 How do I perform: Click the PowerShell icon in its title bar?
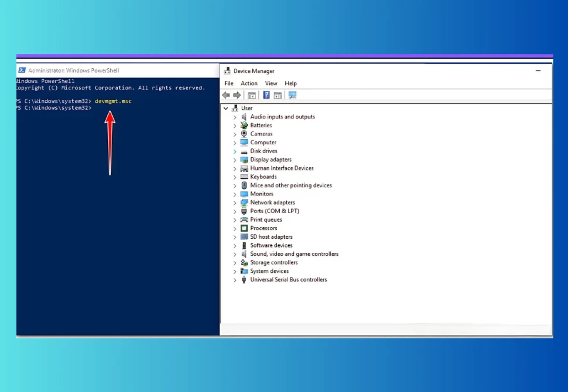[x=22, y=70]
